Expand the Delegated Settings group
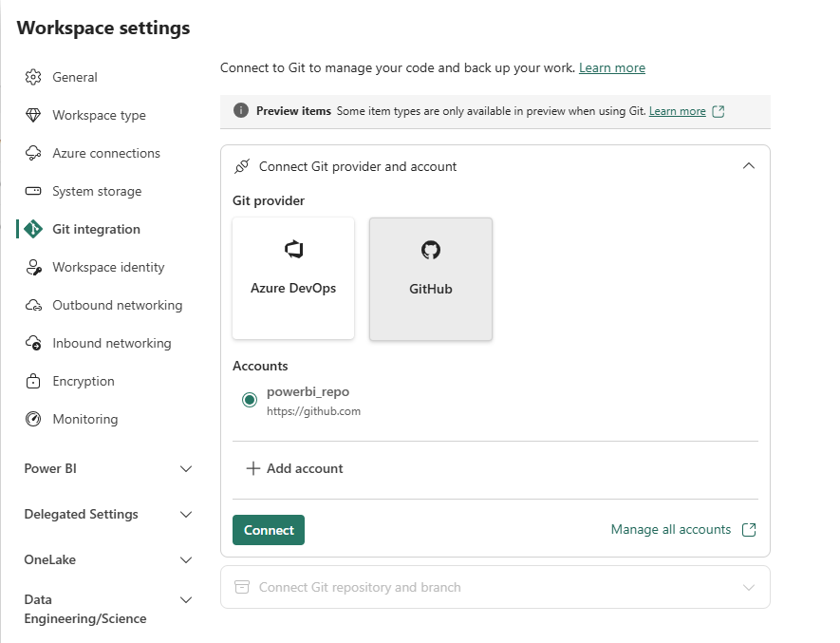This screenshot has height=643, width=840. pos(186,514)
